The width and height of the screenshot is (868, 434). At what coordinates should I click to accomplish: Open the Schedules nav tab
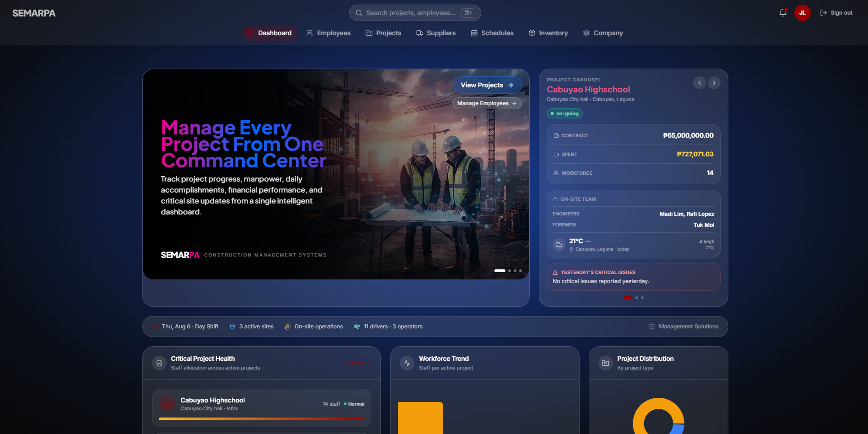(x=492, y=33)
